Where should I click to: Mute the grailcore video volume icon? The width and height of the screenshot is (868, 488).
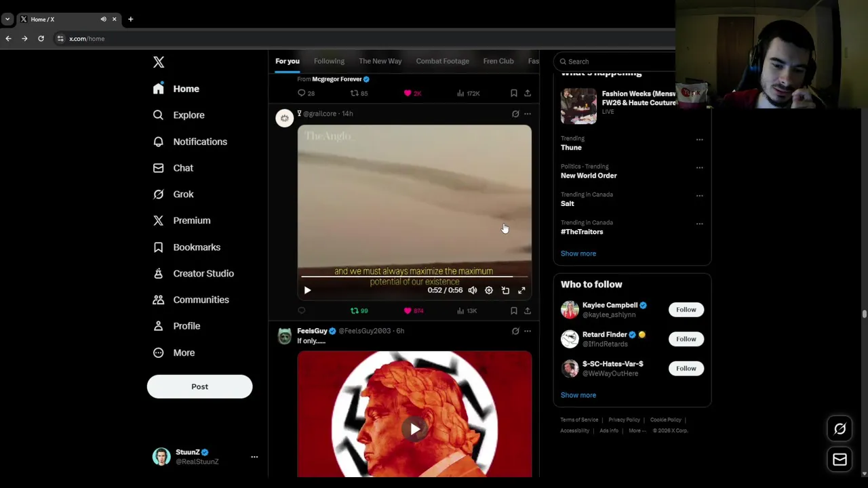[x=473, y=290]
